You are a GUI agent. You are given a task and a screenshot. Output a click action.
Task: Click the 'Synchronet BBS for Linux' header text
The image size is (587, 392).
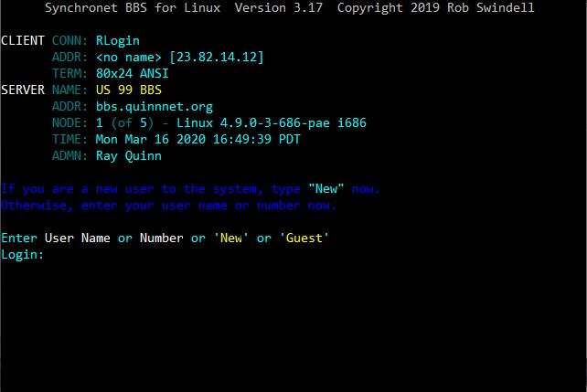click(133, 7)
